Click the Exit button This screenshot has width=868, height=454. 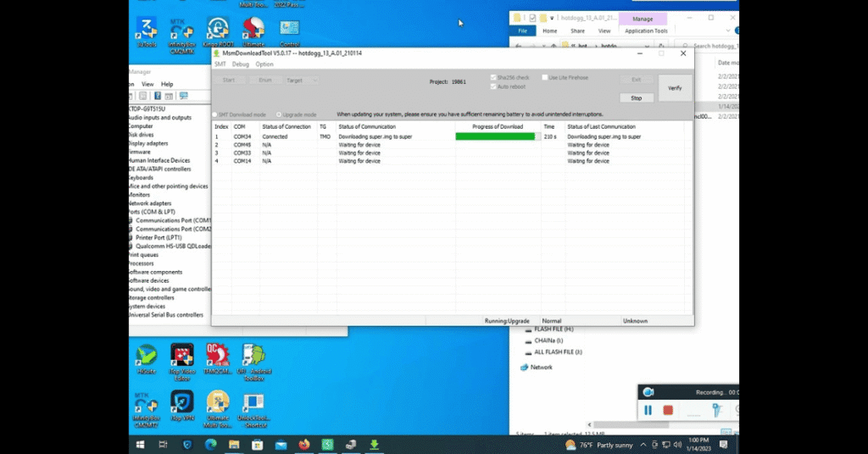(637, 80)
